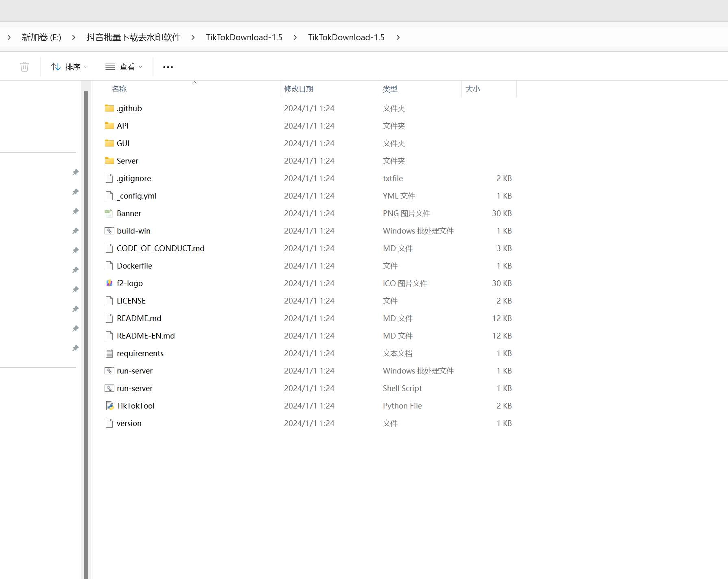Image resolution: width=728 pixels, height=579 pixels.
Task: Click the _config.yml file icon
Action: tap(109, 196)
